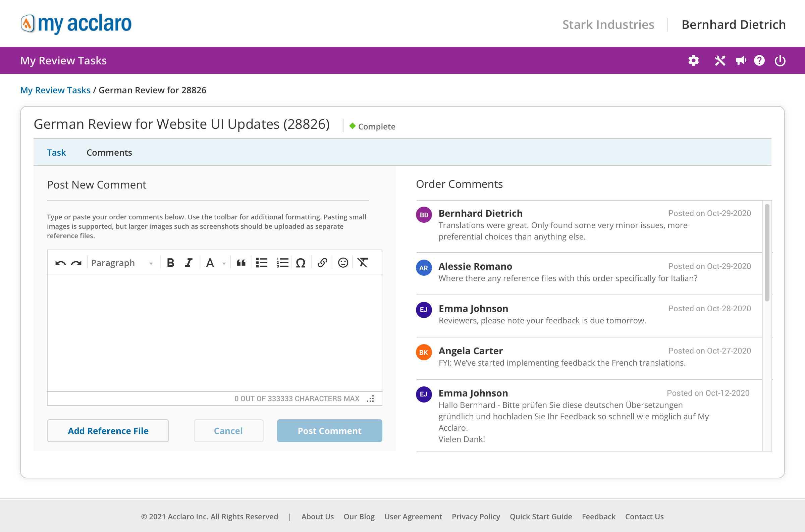Image resolution: width=805 pixels, height=532 pixels.
Task: Switch to the Task tab
Action: coord(56,152)
